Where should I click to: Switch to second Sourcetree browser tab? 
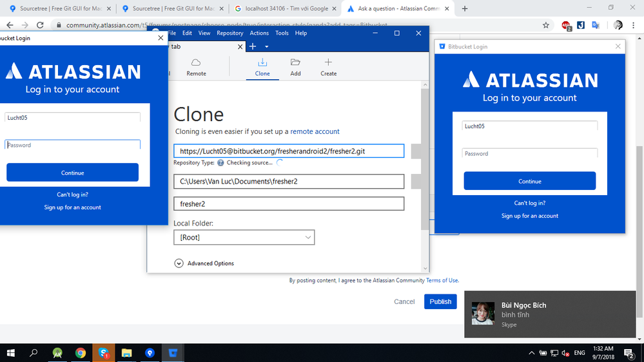173,8
